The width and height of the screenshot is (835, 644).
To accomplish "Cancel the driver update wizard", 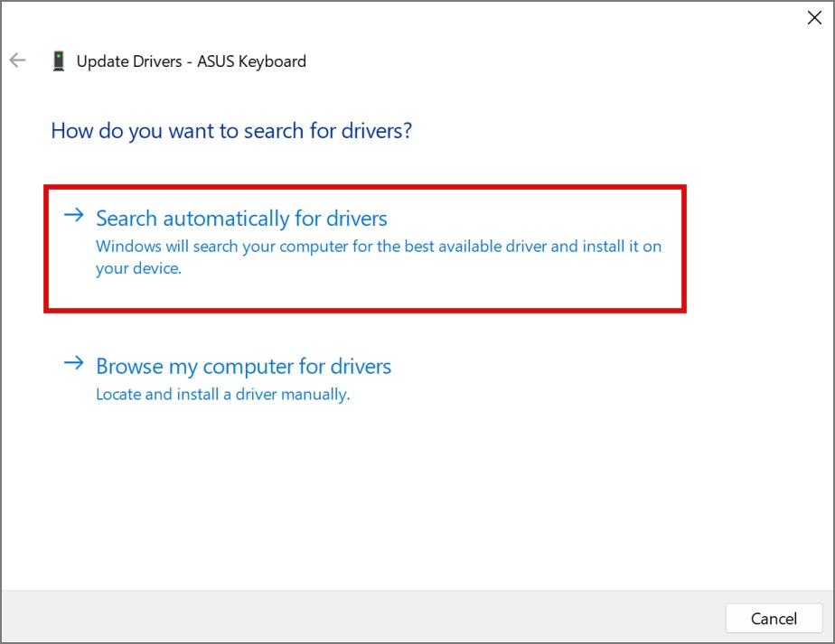I will tap(774, 618).
